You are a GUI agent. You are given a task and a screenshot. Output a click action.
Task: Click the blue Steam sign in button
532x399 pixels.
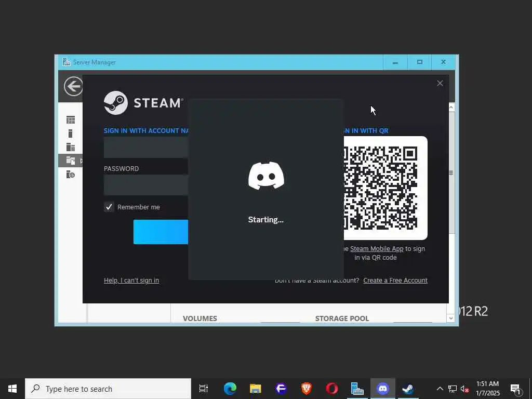[161, 232]
